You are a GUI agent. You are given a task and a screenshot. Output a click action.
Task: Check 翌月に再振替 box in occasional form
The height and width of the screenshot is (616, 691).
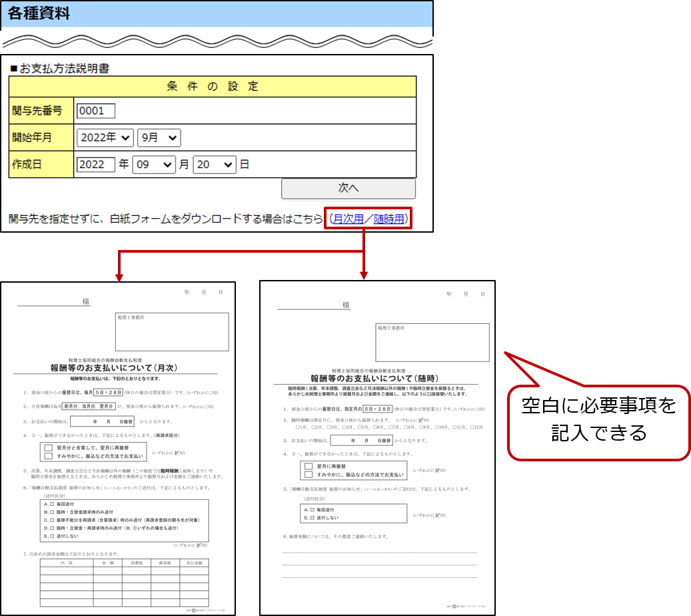point(308,466)
